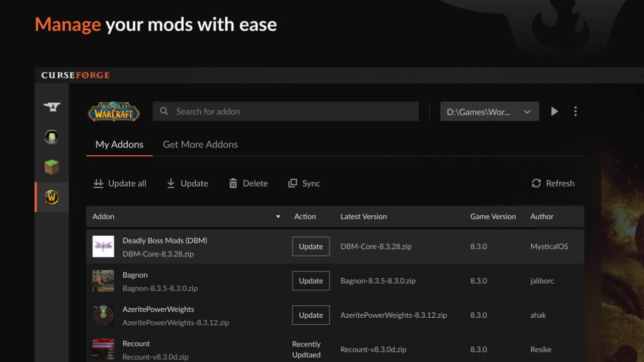Focus the Search for addon field

pos(286,112)
